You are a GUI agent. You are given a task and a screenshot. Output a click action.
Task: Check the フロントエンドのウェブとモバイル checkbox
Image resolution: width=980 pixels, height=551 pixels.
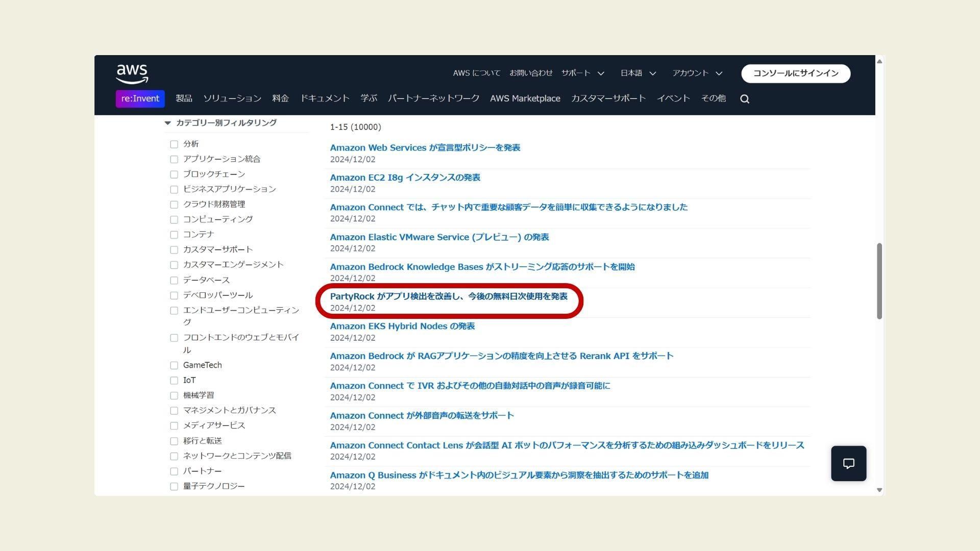click(x=174, y=338)
